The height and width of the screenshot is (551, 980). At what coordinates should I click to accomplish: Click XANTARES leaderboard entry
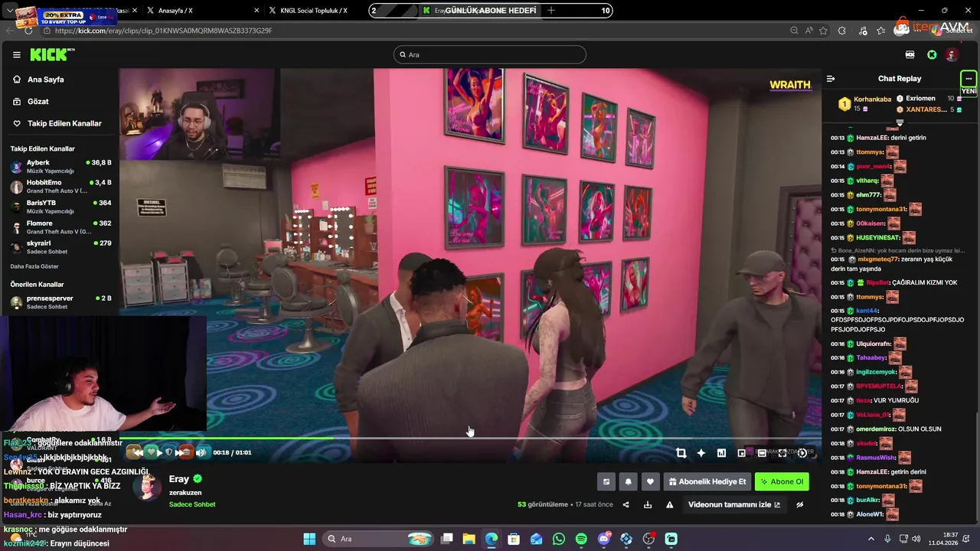929,109
